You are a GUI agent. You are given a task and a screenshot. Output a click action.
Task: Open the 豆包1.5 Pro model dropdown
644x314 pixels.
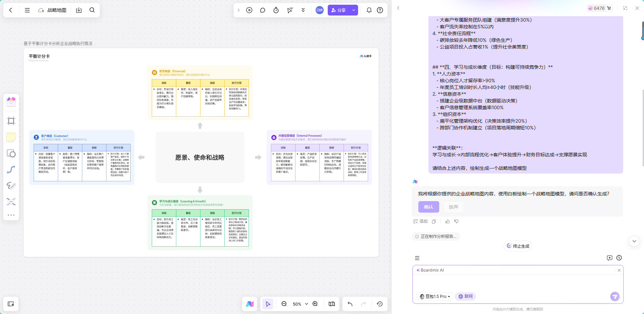[435, 296]
